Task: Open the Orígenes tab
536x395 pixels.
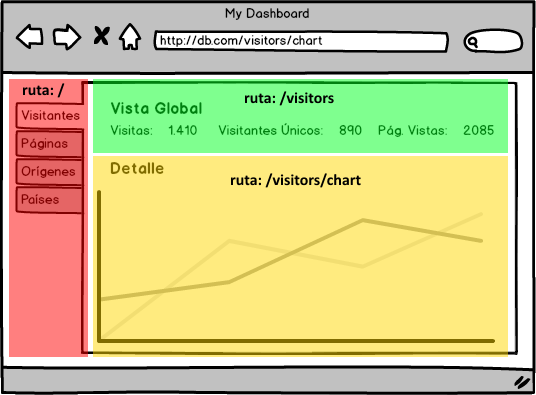Action: [x=49, y=172]
